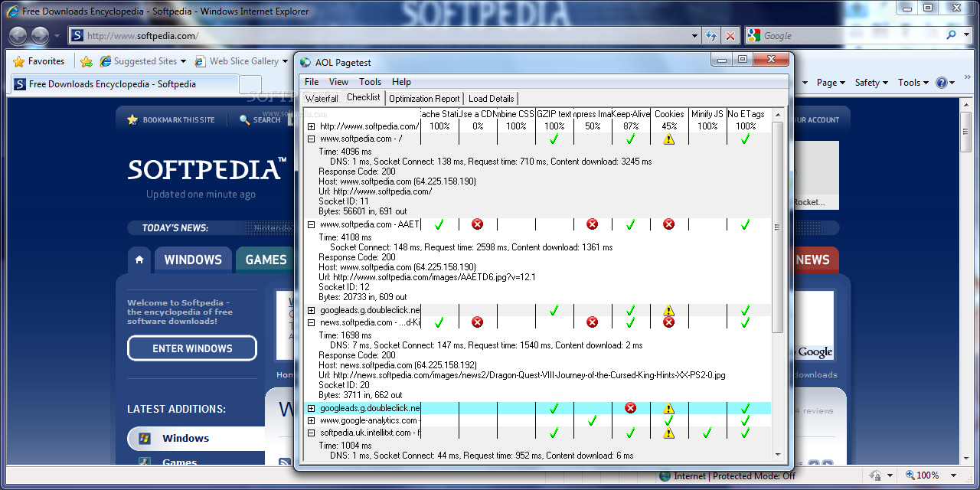Click the Internet Explorer Forward arrow button
Image resolution: width=980 pixels, height=490 pixels.
tap(41, 35)
